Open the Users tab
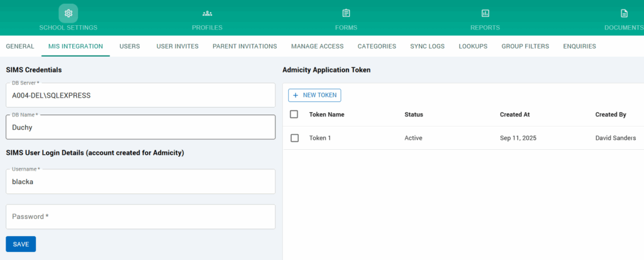The width and height of the screenshot is (644, 260). 130,47
